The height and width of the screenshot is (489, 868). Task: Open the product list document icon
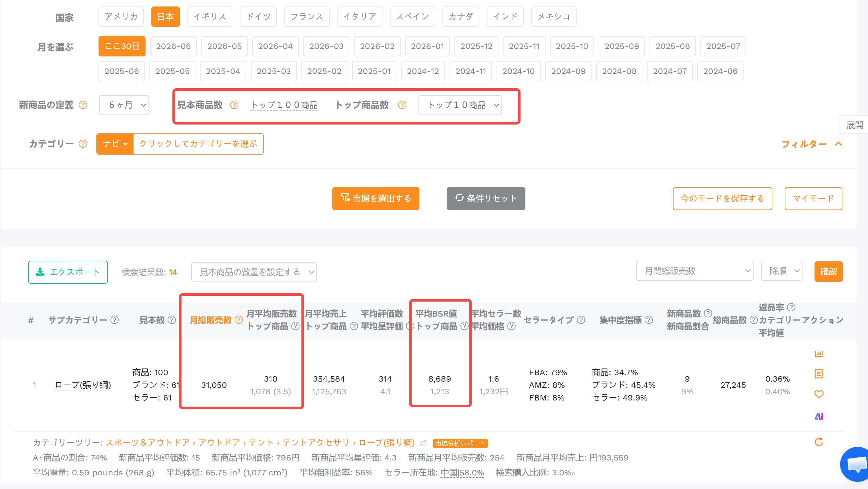pyautogui.click(x=819, y=374)
